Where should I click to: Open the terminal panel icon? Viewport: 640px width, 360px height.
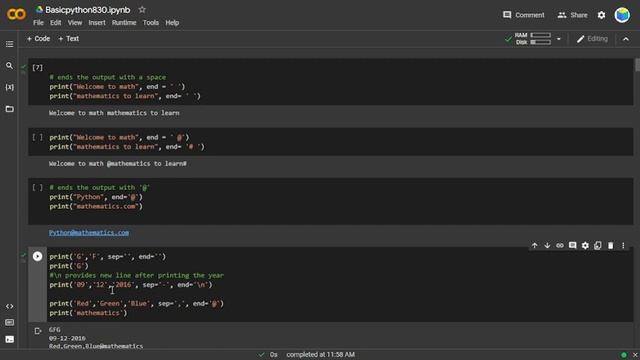click(x=9, y=339)
